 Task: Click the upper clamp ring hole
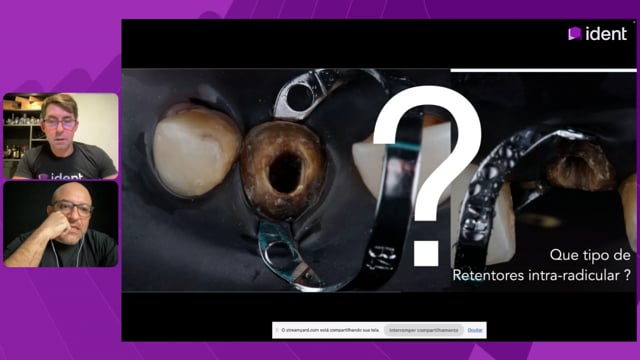[x=300, y=98]
